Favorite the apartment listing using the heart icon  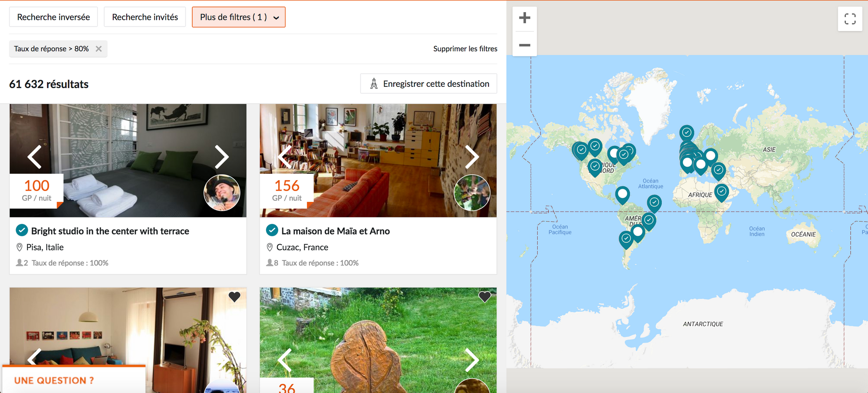(235, 297)
